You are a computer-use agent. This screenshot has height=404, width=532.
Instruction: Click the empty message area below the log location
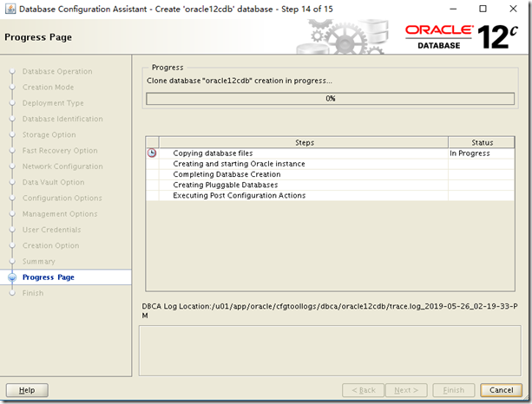330,351
